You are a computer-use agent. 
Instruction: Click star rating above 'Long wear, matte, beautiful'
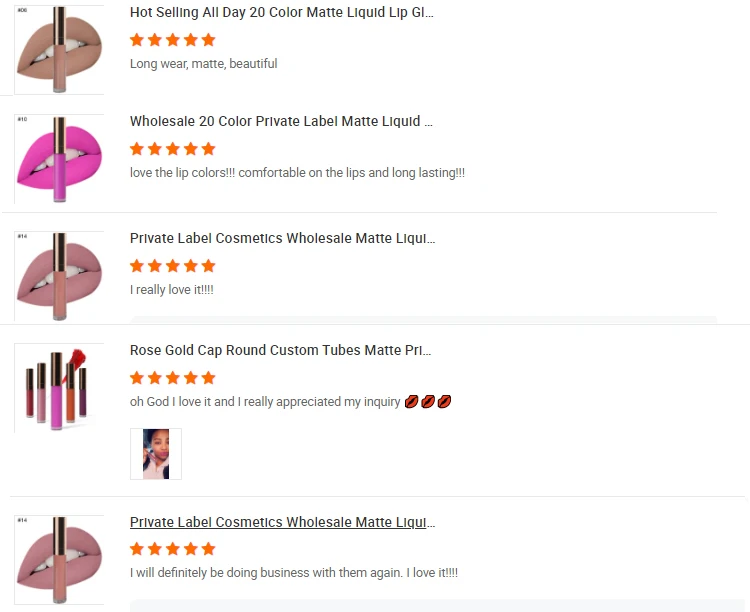coord(173,40)
